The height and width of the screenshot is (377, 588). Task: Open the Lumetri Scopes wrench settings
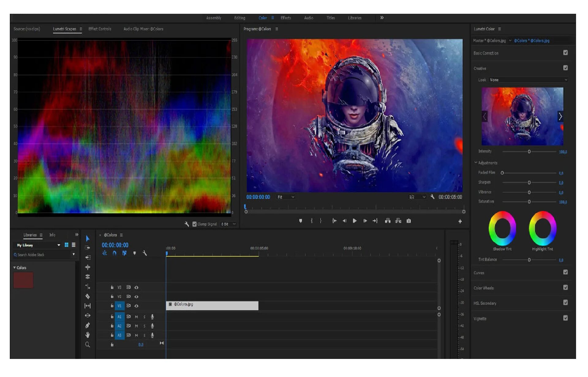click(x=187, y=224)
